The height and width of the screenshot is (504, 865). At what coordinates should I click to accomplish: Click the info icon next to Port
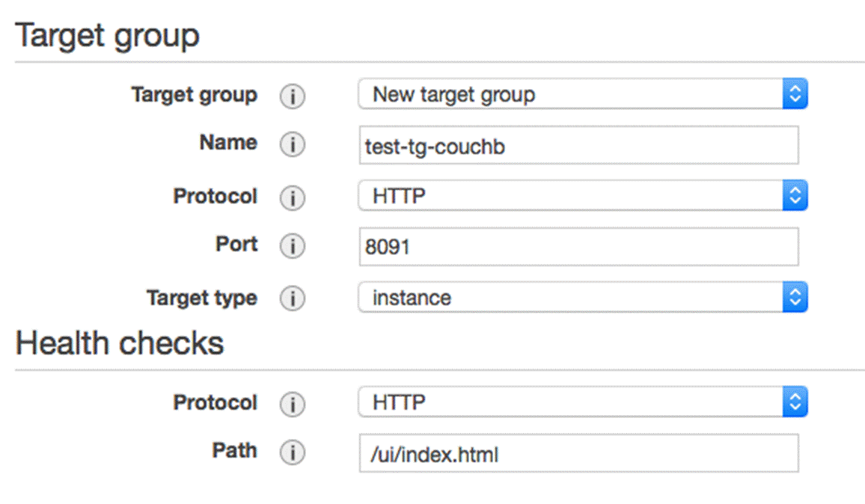(x=293, y=247)
